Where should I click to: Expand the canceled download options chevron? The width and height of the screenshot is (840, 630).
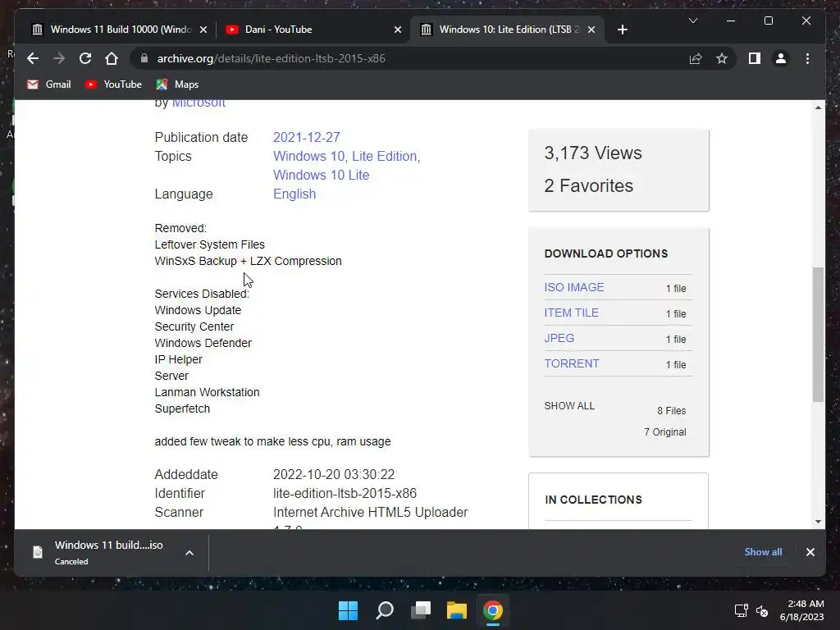pos(189,552)
